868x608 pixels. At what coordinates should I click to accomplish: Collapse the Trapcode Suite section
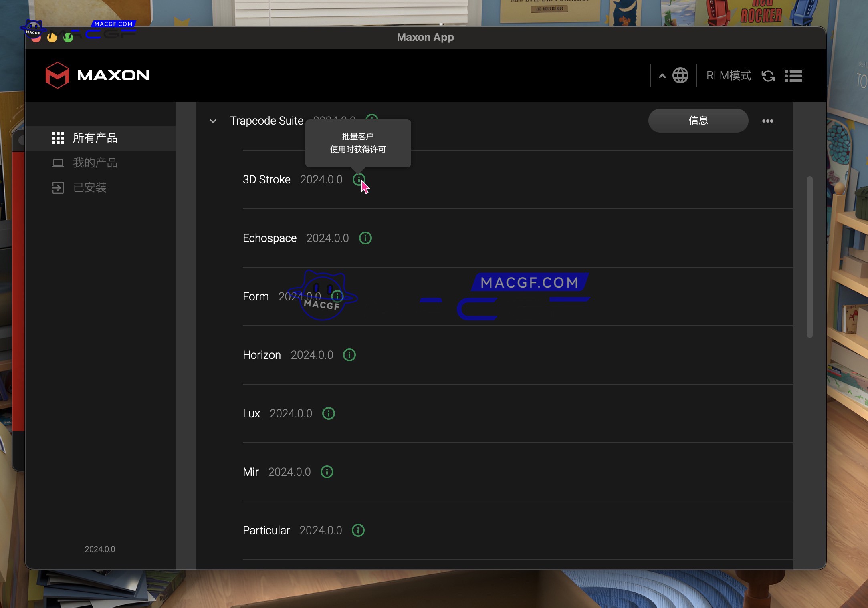[x=213, y=121]
